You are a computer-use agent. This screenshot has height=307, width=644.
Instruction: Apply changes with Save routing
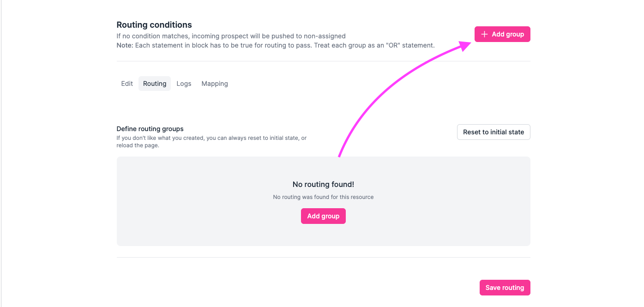point(505,287)
